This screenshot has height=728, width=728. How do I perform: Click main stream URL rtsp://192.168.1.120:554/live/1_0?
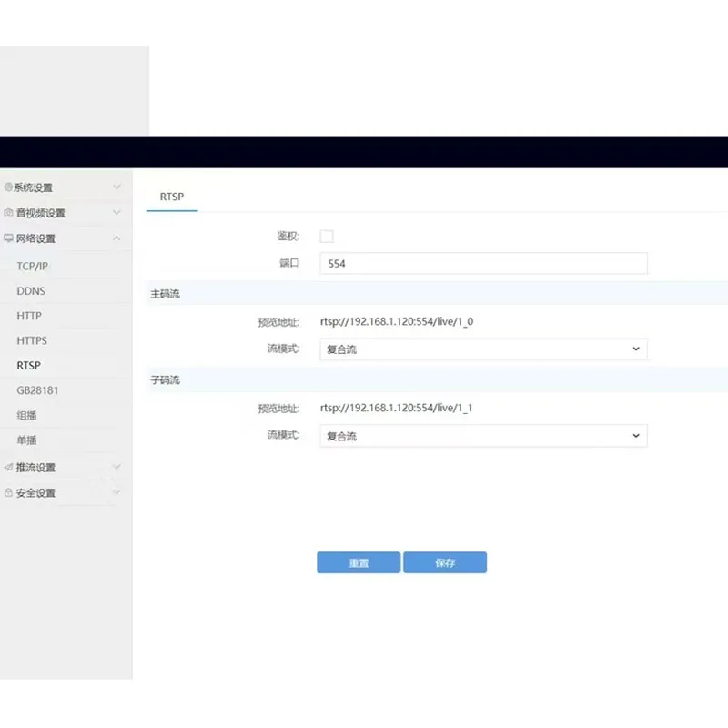(397, 322)
